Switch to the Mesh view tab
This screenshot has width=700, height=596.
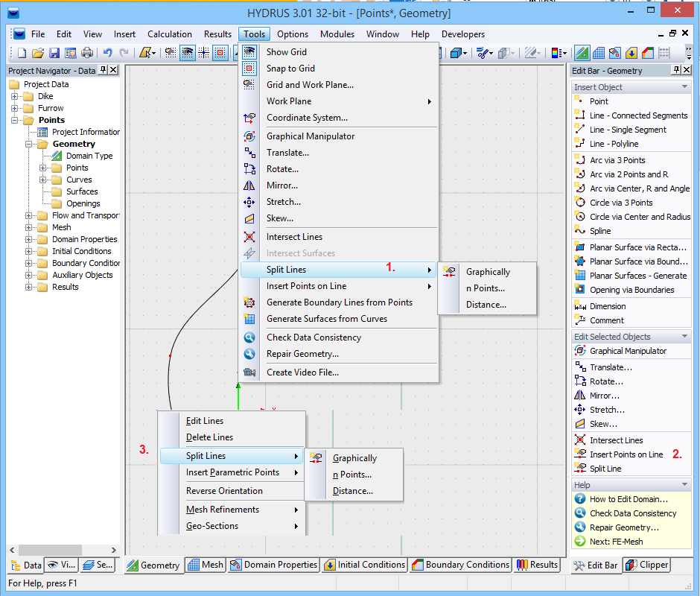[x=206, y=565]
